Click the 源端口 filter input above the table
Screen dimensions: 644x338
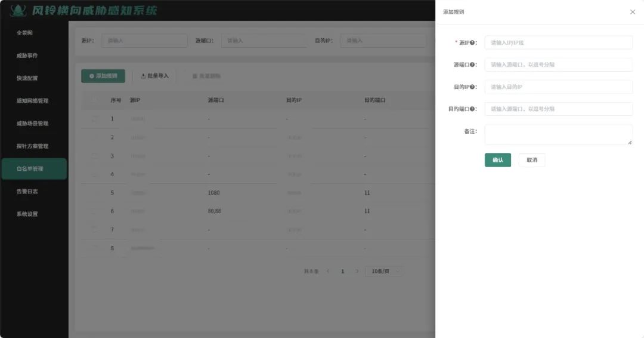coord(264,41)
